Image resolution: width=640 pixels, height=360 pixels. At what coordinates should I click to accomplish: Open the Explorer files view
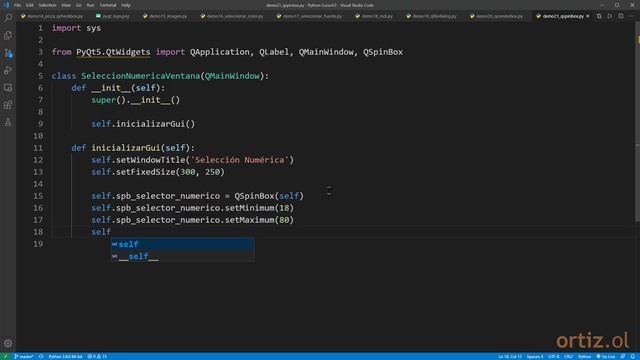(x=8, y=36)
